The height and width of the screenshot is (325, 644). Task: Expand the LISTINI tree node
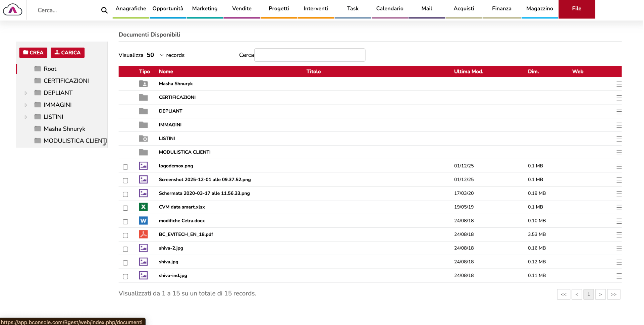tap(26, 117)
